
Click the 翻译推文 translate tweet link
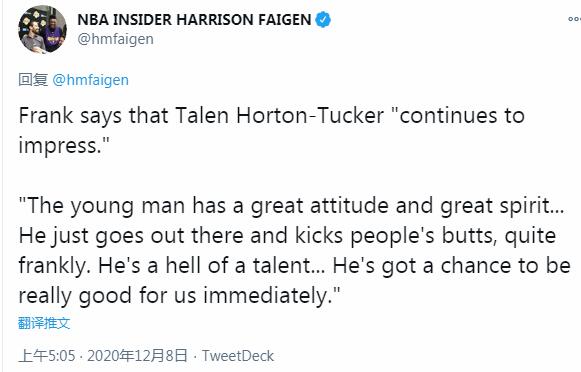coord(44,323)
